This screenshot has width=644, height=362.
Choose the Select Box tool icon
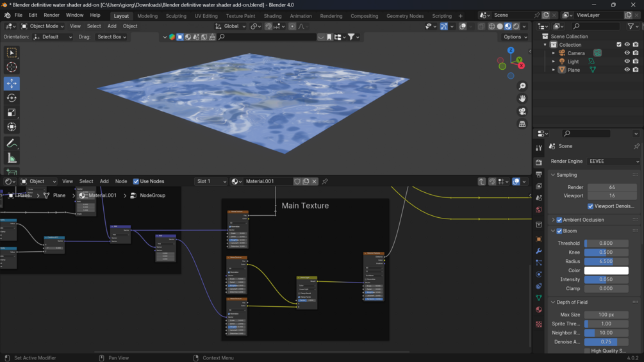tap(12, 53)
